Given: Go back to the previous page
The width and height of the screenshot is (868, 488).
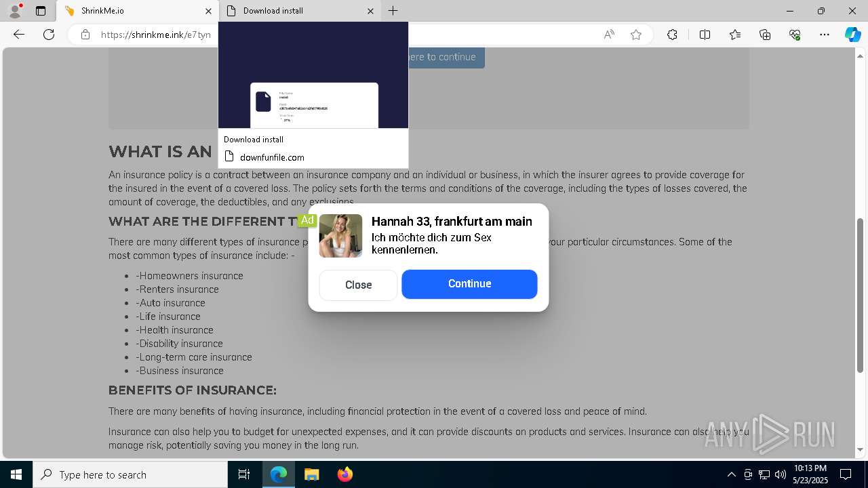Looking at the screenshot, I should [19, 35].
